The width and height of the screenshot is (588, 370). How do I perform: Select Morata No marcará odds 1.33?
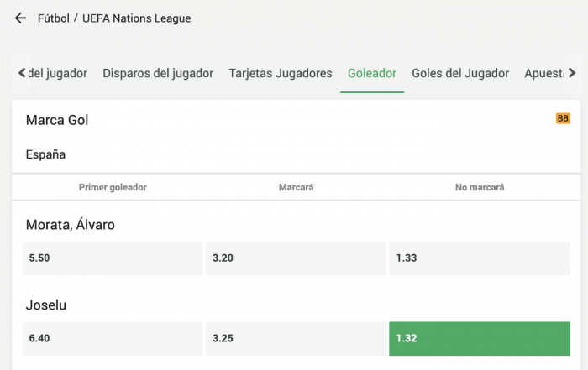pyautogui.click(x=480, y=258)
